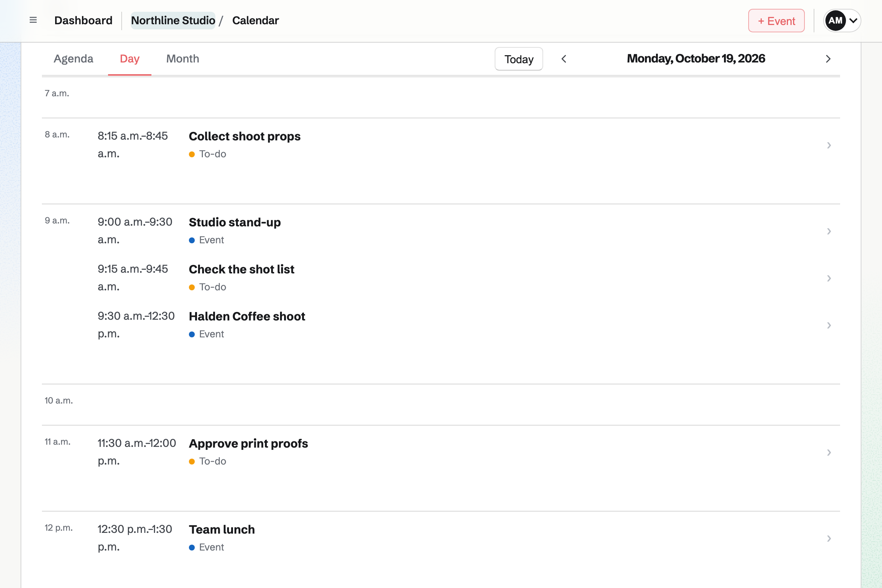Viewport: 882px width, 588px height.
Task: Click the 12 p.m. hour label
Action: (59, 528)
